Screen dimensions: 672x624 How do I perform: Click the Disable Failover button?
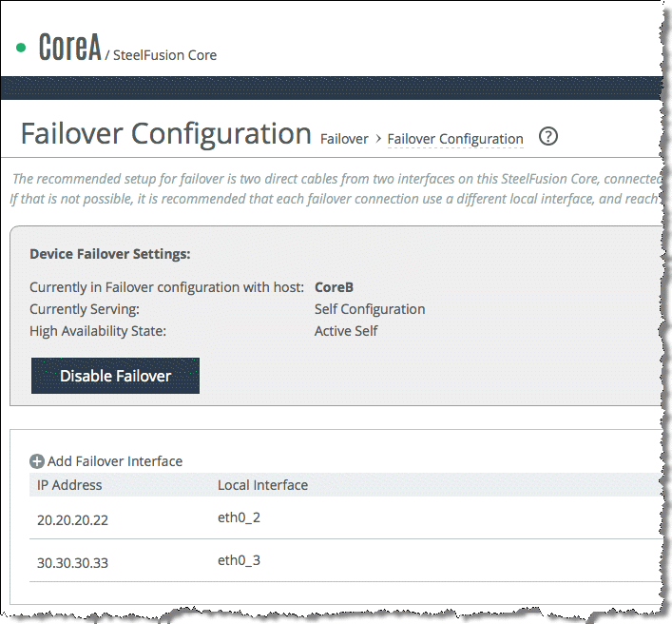coord(115,376)
